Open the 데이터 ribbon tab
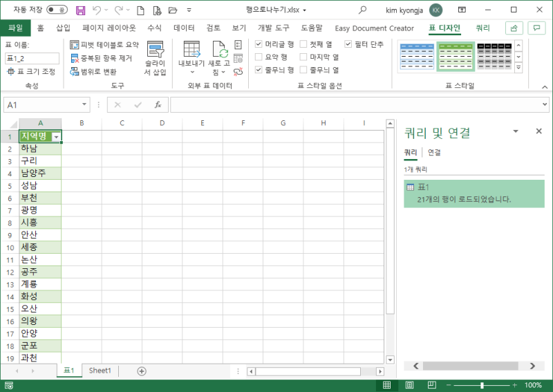 [184, 28]
